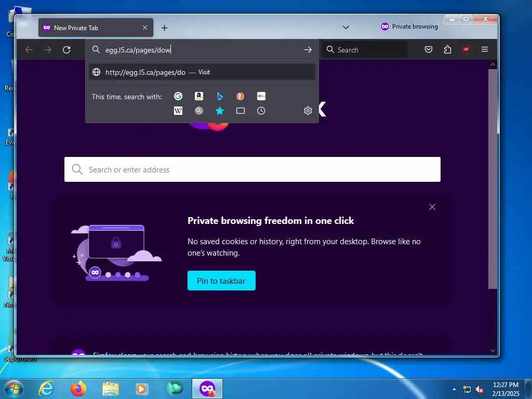Screen dimensions: 532x399
Task: Focus the toolbar Search box
Action: pos(365,50)
